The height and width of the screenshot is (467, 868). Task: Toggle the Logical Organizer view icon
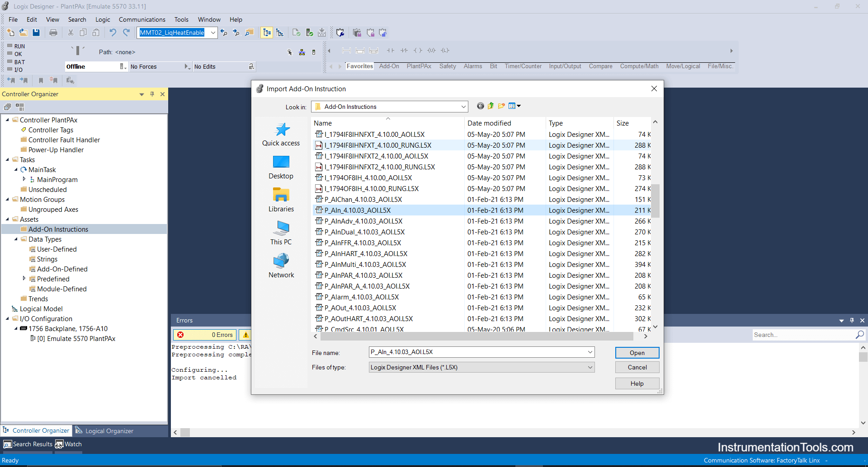(x=280, y=33)
